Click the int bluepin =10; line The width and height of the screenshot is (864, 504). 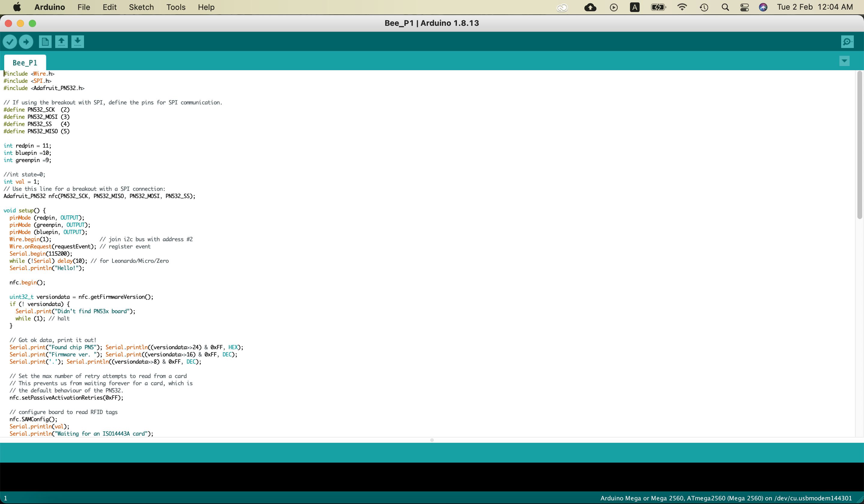27,153
